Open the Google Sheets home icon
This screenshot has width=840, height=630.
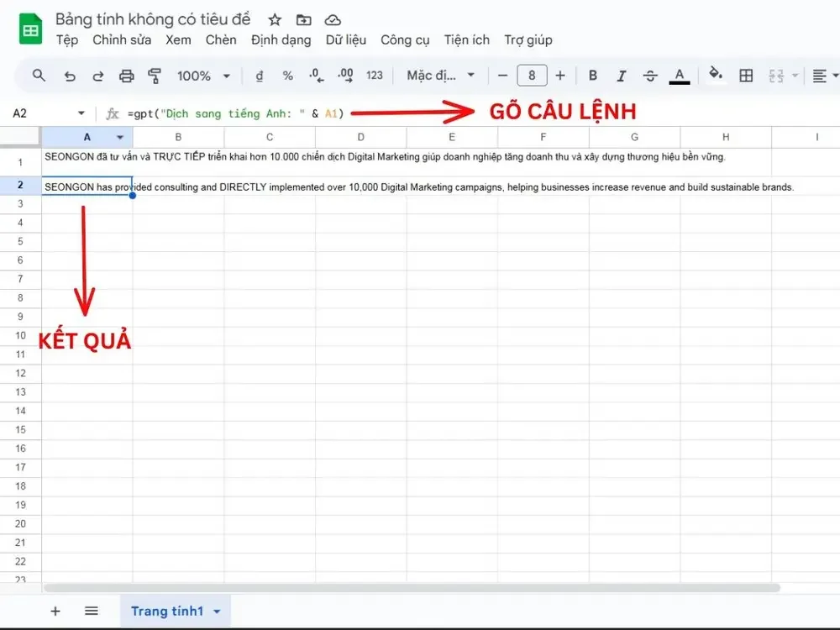pos(30,29)
